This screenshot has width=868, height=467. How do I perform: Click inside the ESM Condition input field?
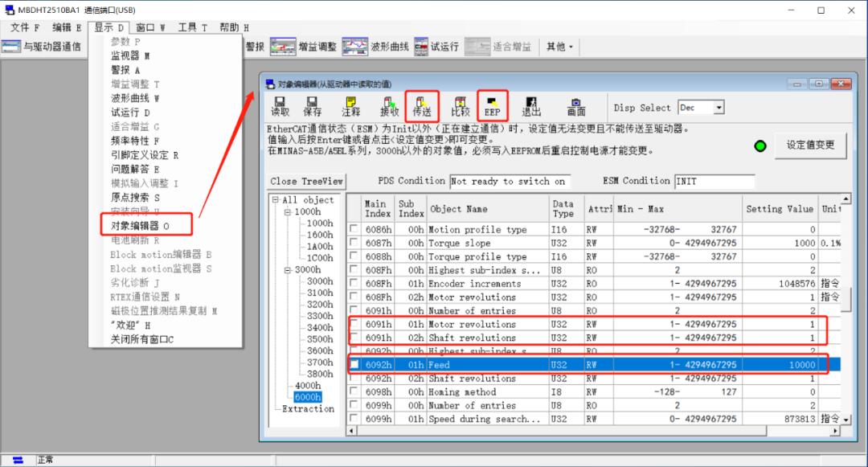tap(714, 180)
